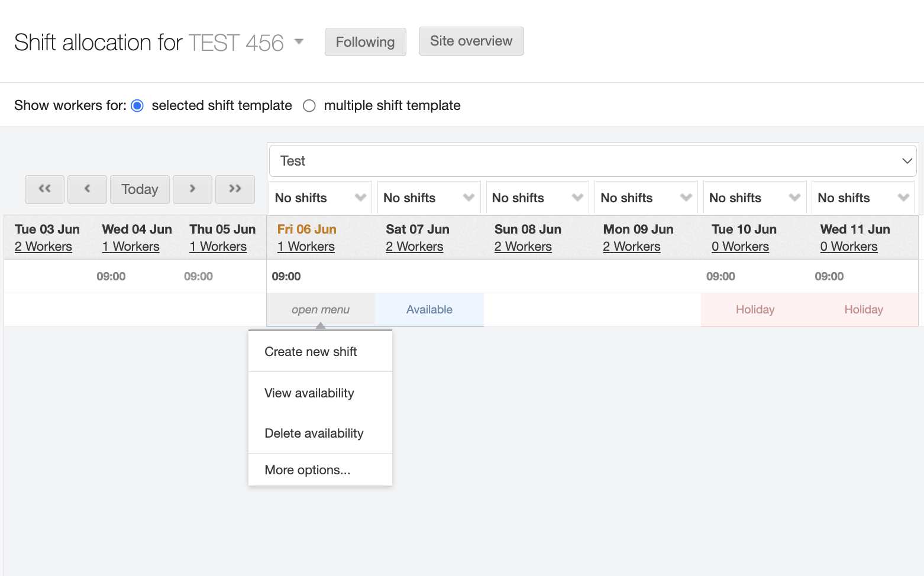924x576 pixels.
Task: Select the 'selected shift template' radio button
Action: (137, 106)
